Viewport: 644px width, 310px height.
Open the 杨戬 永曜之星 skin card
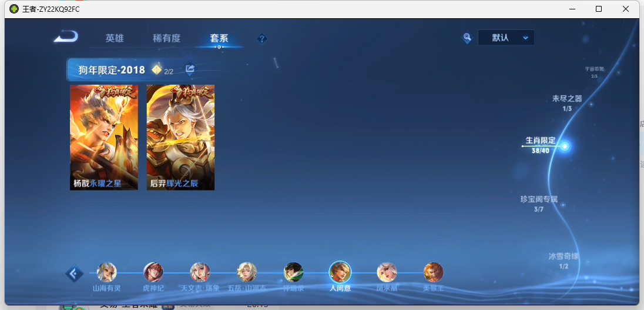pos(104,137)
